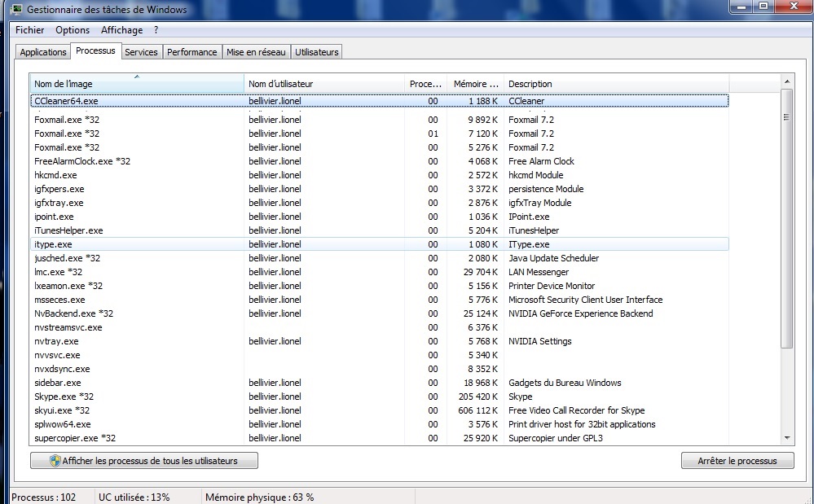Image resolution: width=814 pixels, height=504 pixels.
Task: Open the Performance tab
Action: [x=192, y=52]
